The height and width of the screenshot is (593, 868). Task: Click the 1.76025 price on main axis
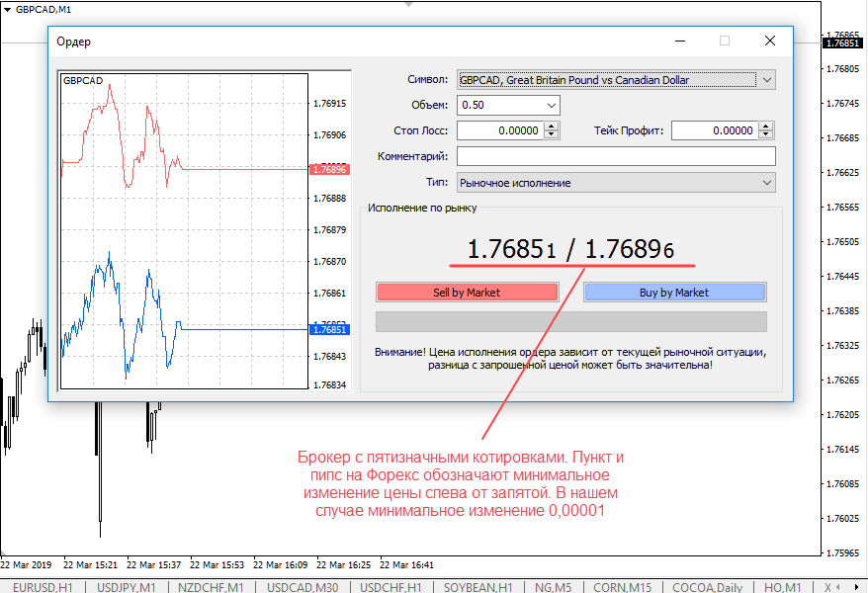tap(842, 518)
